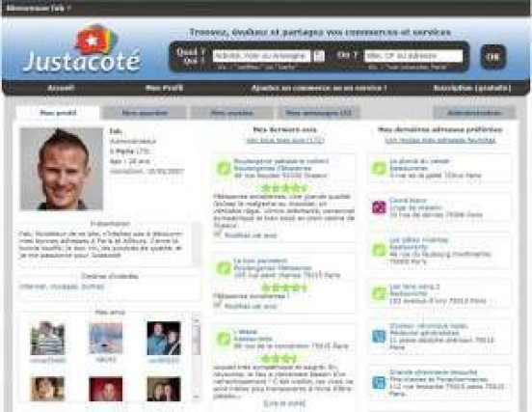The image size is (532, 412).
Task: Open the category picker icon beside the Quoi field
Action: pos(319,56)
